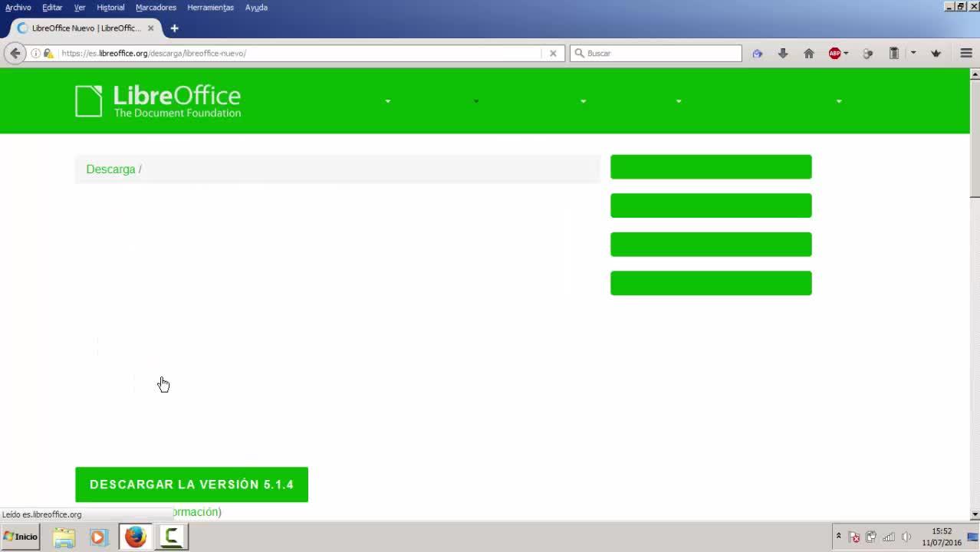Click the page scrollbar down arrow
The width and height of the screenshot is (980, 552).
pyautogui.click(x=975, y=514)
